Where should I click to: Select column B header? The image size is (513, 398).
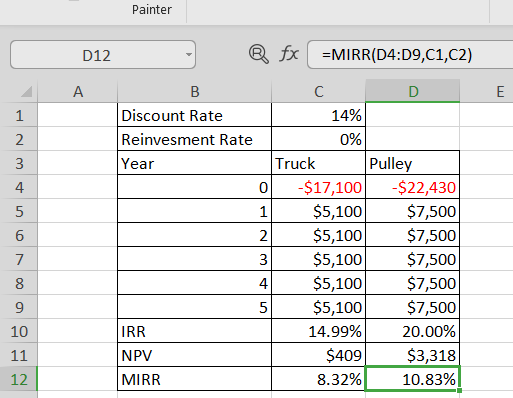pos(195,91)
